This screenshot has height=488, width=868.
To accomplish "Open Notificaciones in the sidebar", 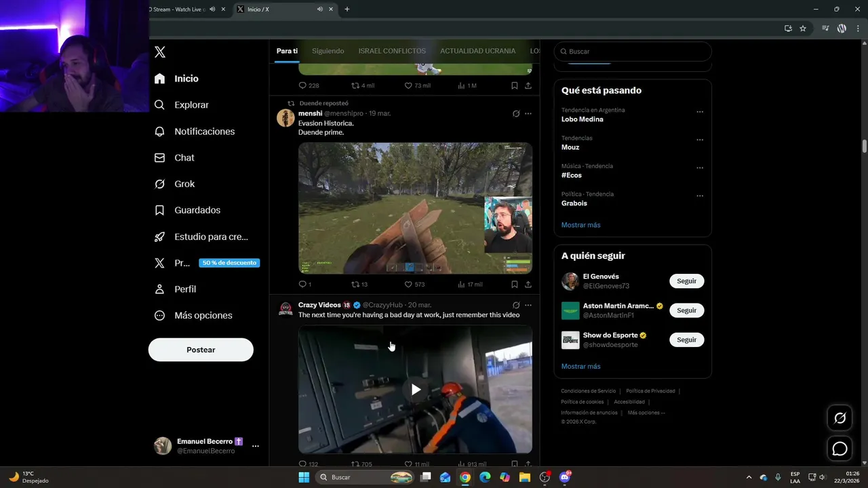I will (x=195, y=131).
